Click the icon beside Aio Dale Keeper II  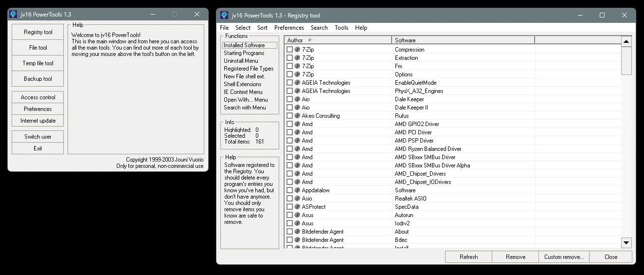click(x=297, y=108)
